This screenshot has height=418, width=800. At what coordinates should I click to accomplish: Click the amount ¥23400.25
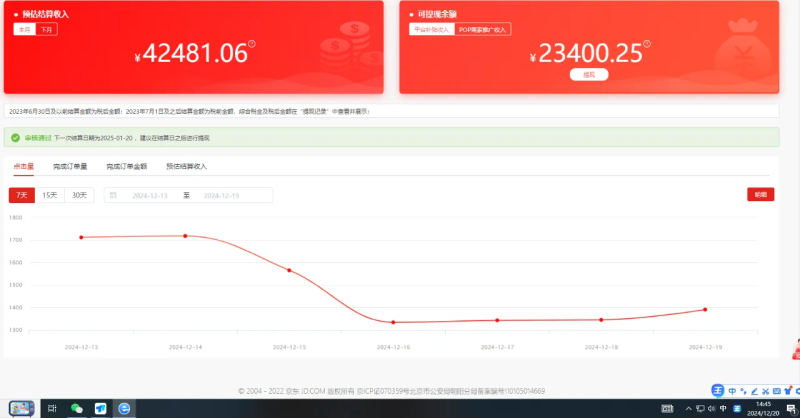pyautogui.click(x=586, y=54)
